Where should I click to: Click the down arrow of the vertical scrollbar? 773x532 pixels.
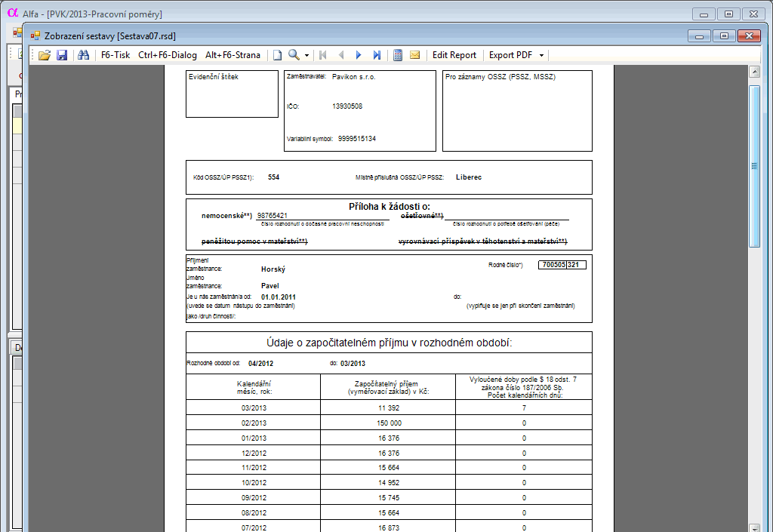[x=754, y=527]
